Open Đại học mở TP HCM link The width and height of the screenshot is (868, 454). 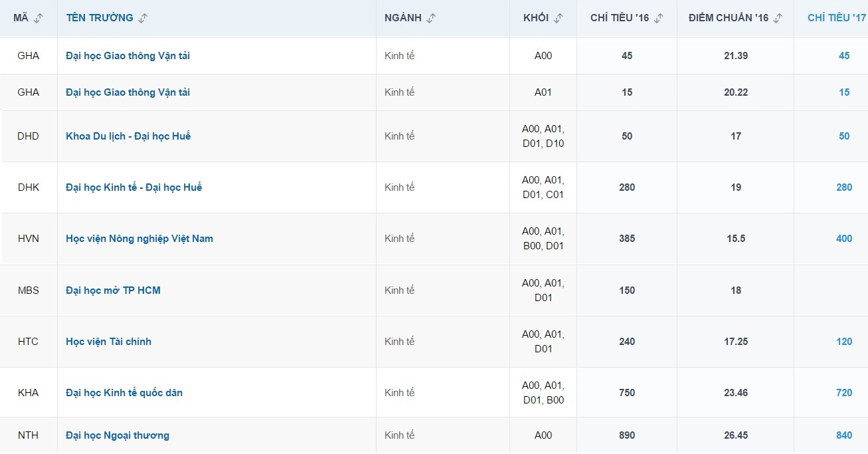113,290
